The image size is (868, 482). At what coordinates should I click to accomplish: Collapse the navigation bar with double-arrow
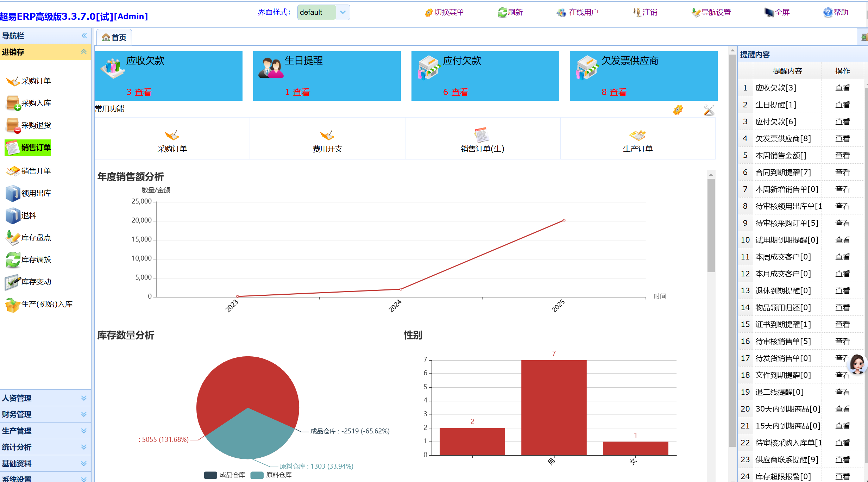coord(84,36)
